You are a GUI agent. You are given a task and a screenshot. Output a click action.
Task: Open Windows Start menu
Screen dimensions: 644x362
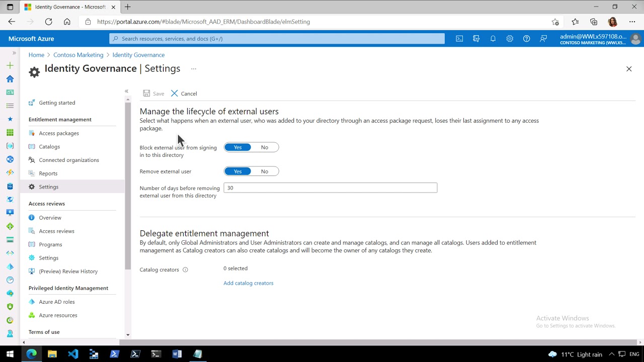pyautogui.click(x=10, y=354)
